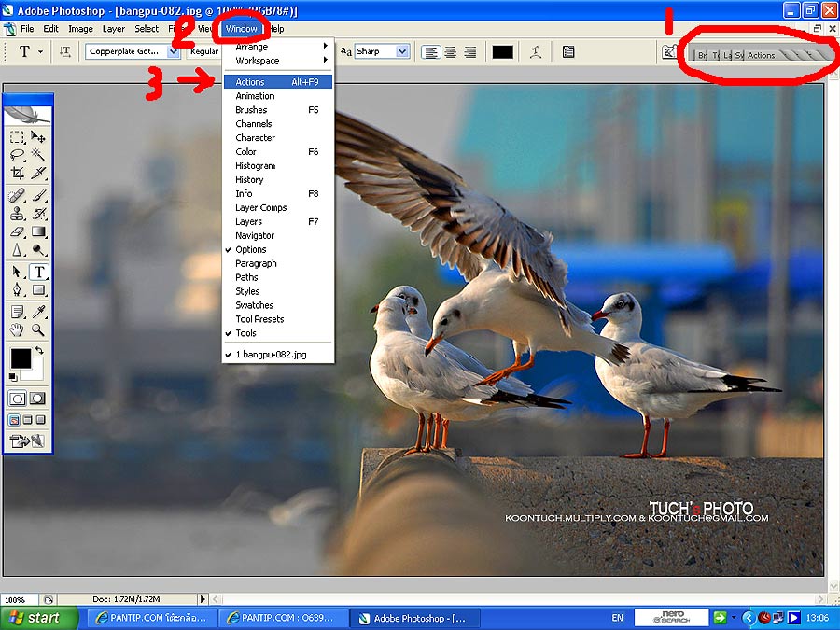This screenshot has width=840, height=630.
Task: Select the Healing Brush tool
Action: coord(17,196)
